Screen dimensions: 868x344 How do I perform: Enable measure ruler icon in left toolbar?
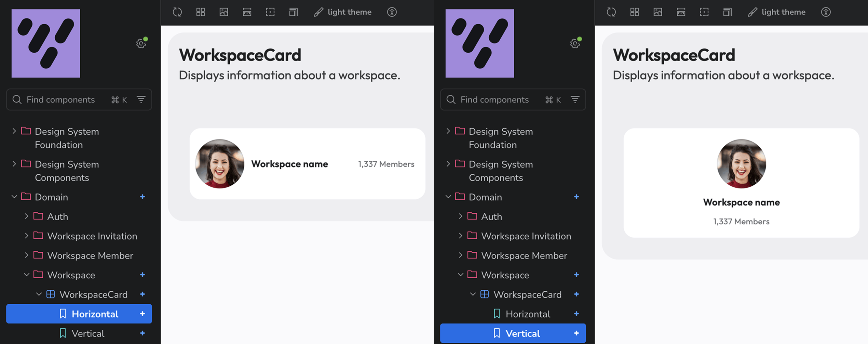[247, 12]
